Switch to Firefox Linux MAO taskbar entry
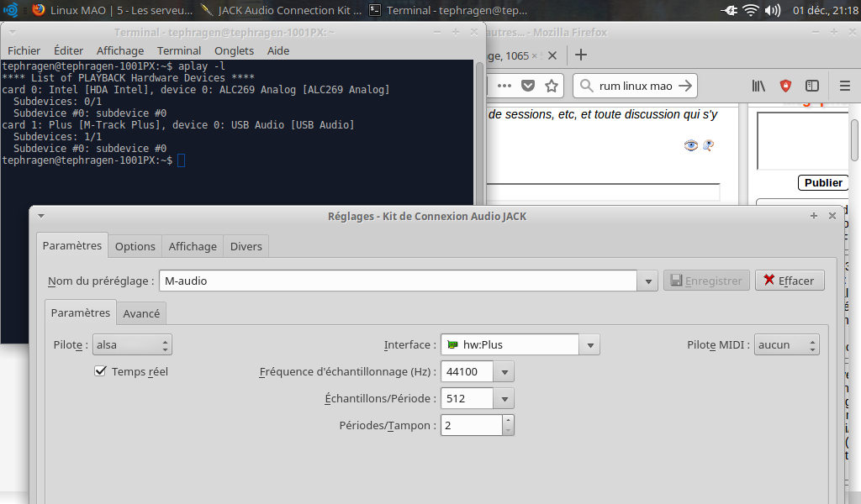 click(113, 10)
